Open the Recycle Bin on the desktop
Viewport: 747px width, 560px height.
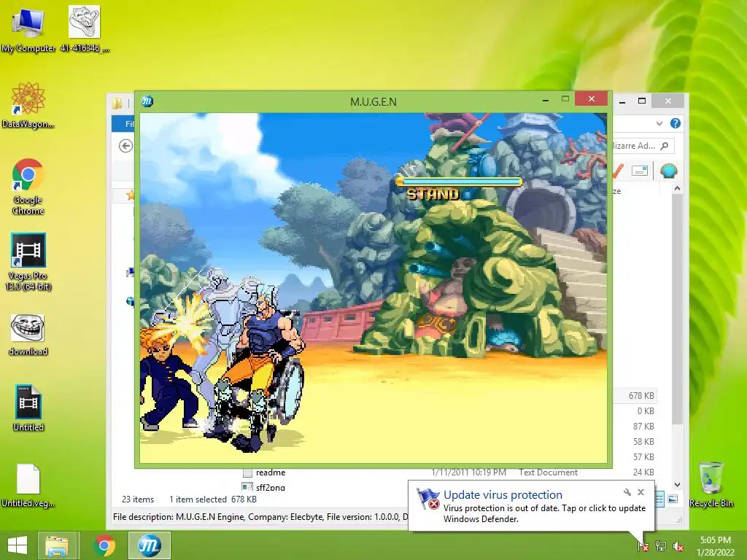pos(711,485)
